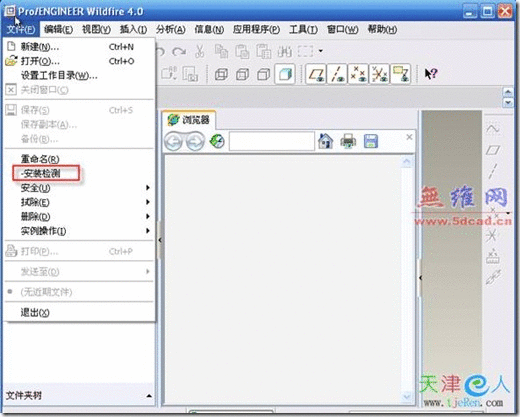
Task: Click the datum axis tool icon
Action: [493, 171]
